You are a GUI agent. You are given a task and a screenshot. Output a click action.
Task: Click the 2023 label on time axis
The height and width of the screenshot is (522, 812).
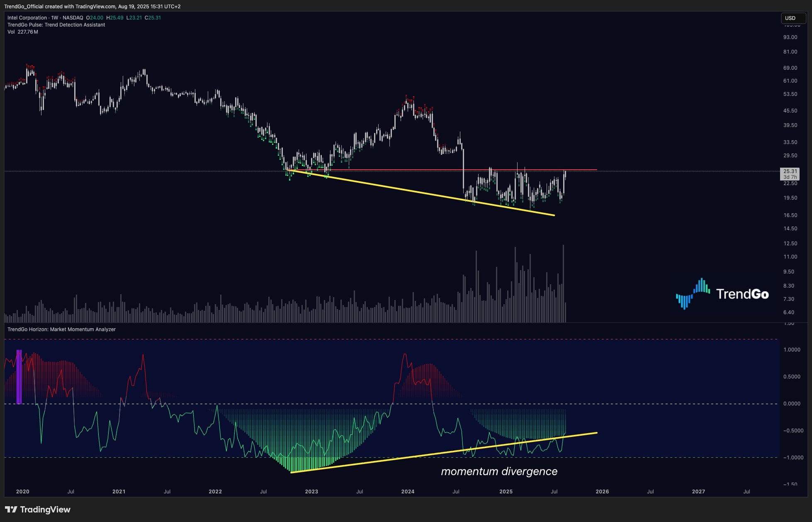click(311, 491)
